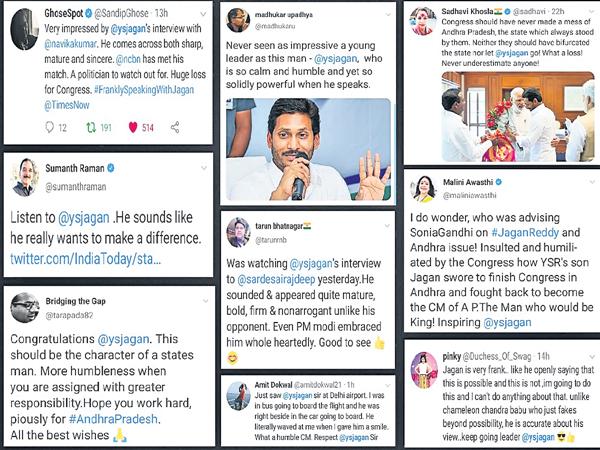Open bouquet photo in Sadhavi Khosla tweet
600x450 pixels.
coord(518,116)
